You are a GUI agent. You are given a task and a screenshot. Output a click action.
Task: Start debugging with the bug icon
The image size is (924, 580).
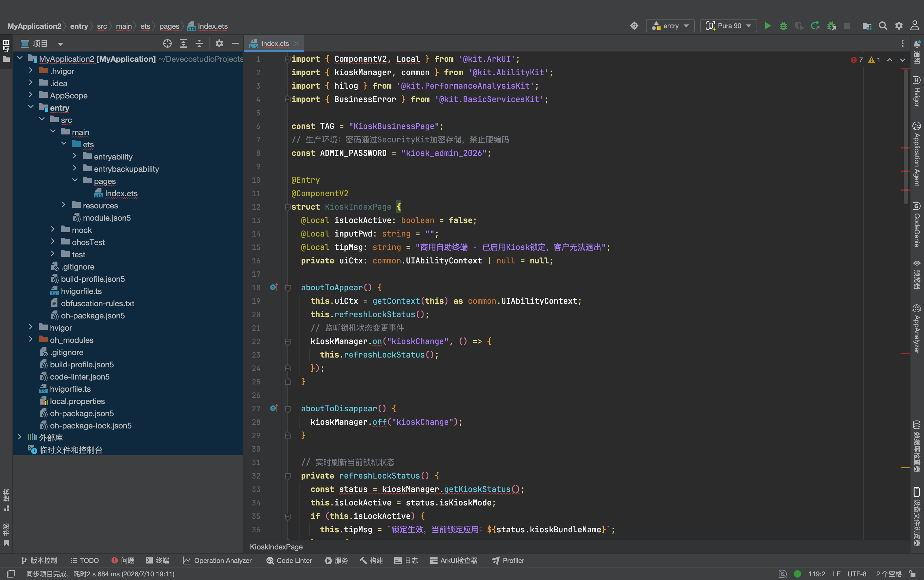tap(783, 26)
